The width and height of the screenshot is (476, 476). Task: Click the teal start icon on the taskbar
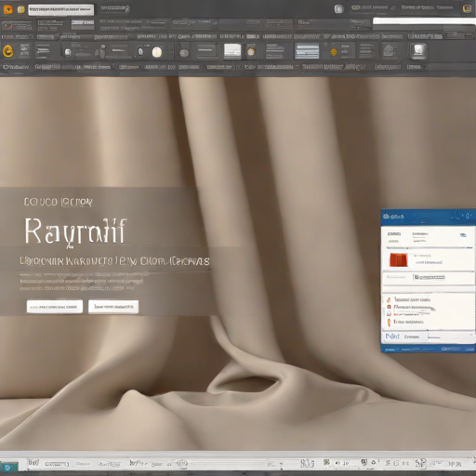[7, 467]
